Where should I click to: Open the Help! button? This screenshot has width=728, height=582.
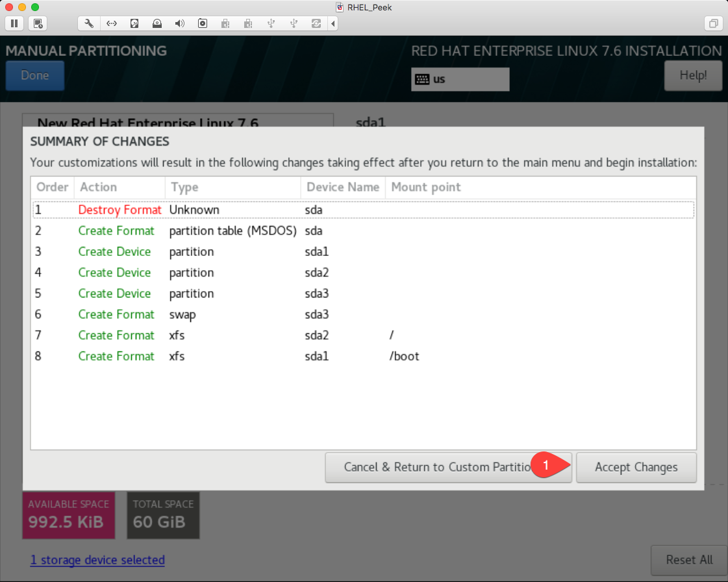[x=693, y=75]
